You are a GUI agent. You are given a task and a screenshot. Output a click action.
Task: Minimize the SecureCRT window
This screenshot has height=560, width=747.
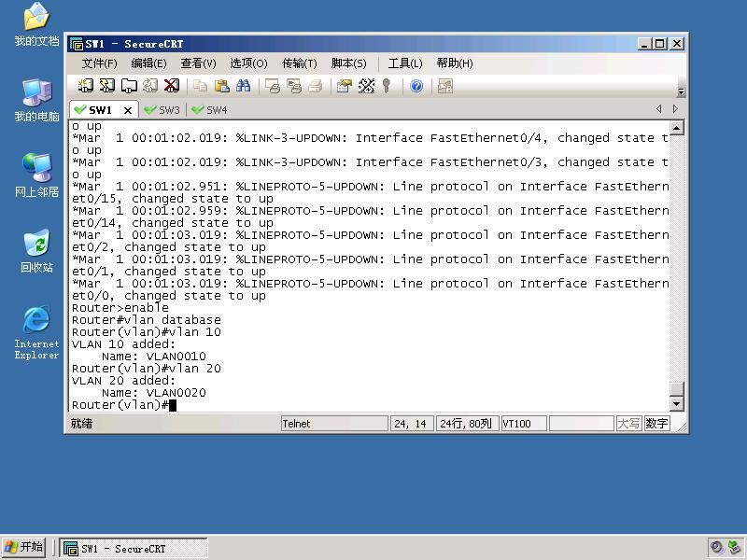coord(644,44)
